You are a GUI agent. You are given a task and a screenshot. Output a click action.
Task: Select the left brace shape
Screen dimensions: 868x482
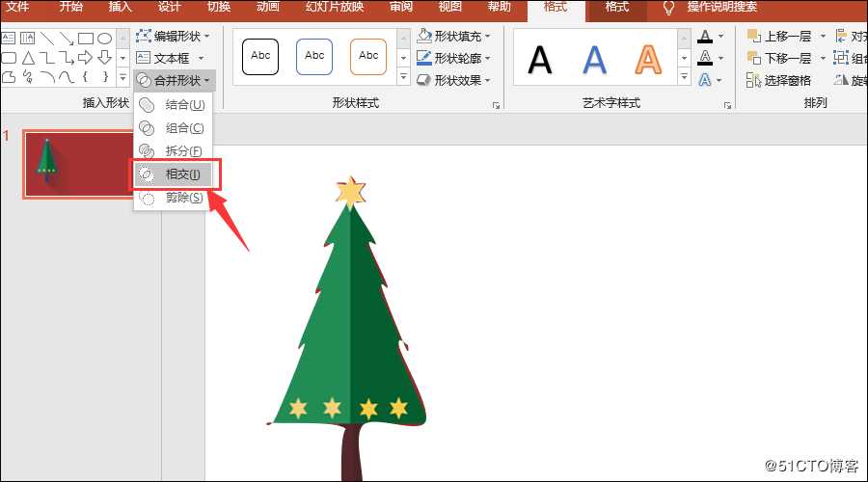[85, 76]
